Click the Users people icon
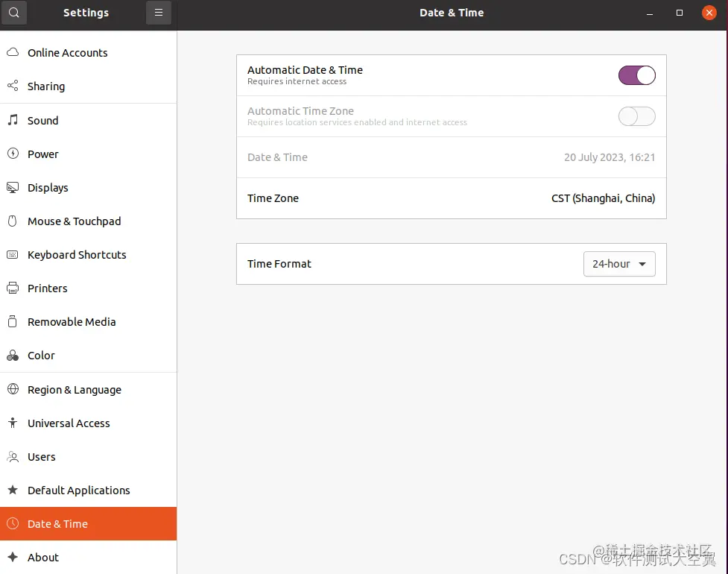Screen dimensions: 728x574 [x=13, y=456]
